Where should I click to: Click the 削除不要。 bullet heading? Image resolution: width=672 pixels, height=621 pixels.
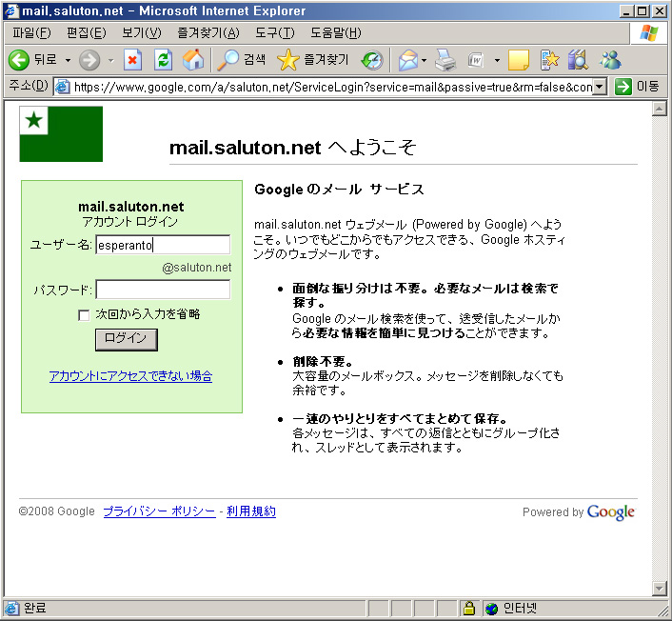323,362
